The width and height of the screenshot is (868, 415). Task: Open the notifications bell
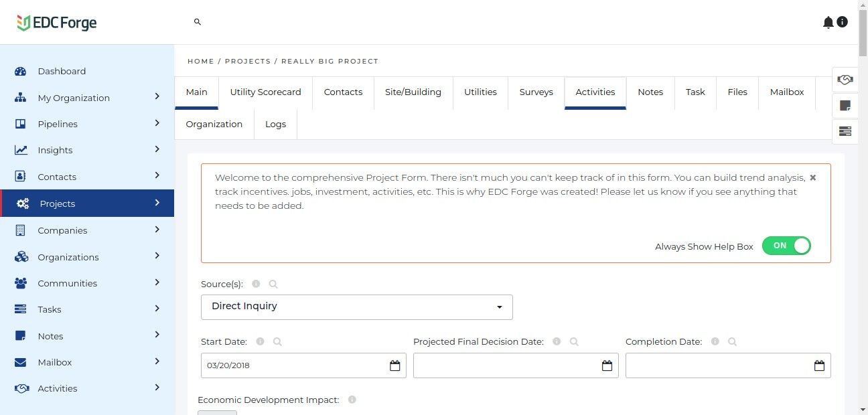point(828,23)
